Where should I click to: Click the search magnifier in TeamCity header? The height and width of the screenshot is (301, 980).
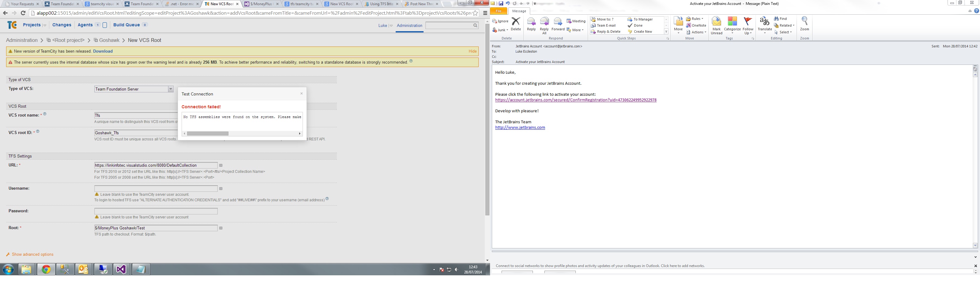coord(475,25)
